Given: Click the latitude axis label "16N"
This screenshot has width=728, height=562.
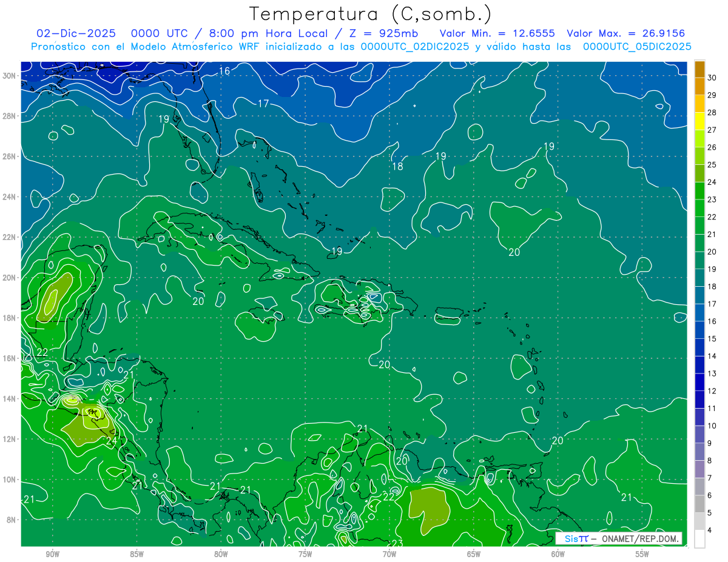Looking at the screenshot, I should coord(9,358).
